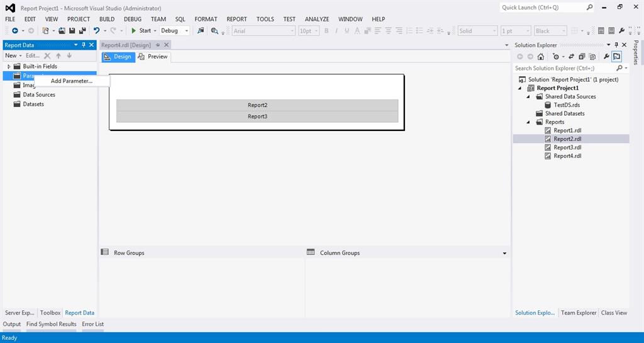Viewport: 644px width, 343px height.
Task: Toggle the Preview Selected Items icon
Action: click(x=616, y=57)
